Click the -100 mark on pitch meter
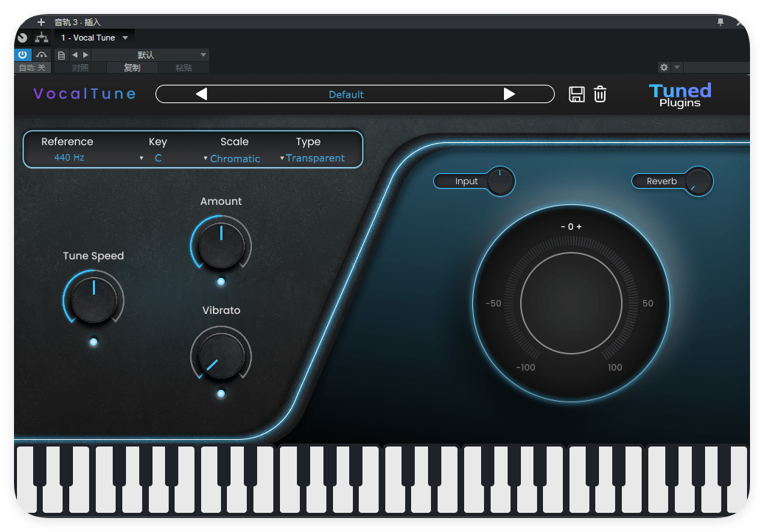764x532 pixels. coord(526,368)
